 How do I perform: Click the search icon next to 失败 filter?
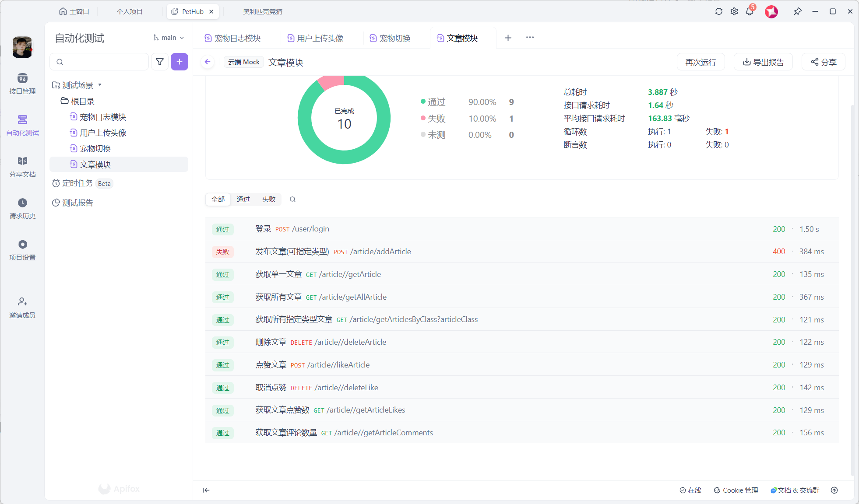292,199
